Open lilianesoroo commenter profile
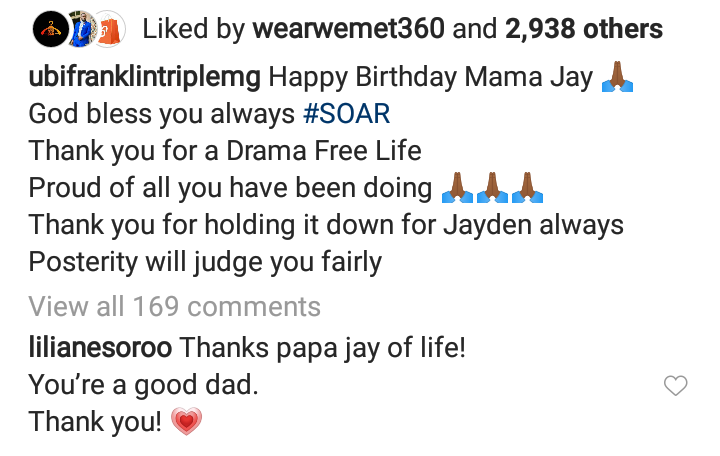The height and width of the screenshot is (456, 720). pos(100,348)
